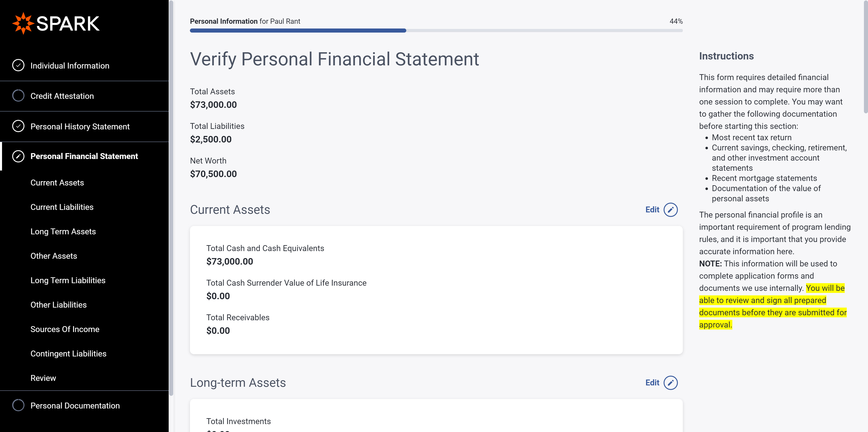Screen dimensions: 868x432
Task: Navigate to Long Term Liabilities
Action: pos(68,280)
